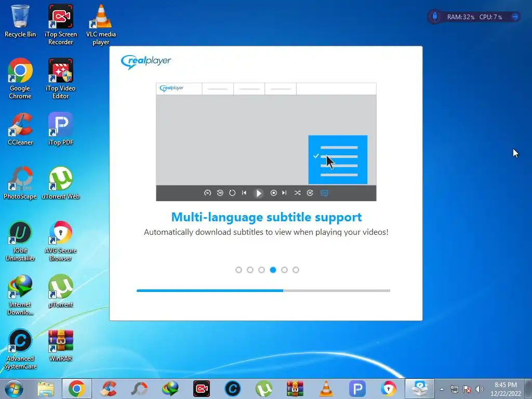Viewport: 532px width, 399px height.
Task: Go to fifth installer slide dot
Action: (284, 270)
